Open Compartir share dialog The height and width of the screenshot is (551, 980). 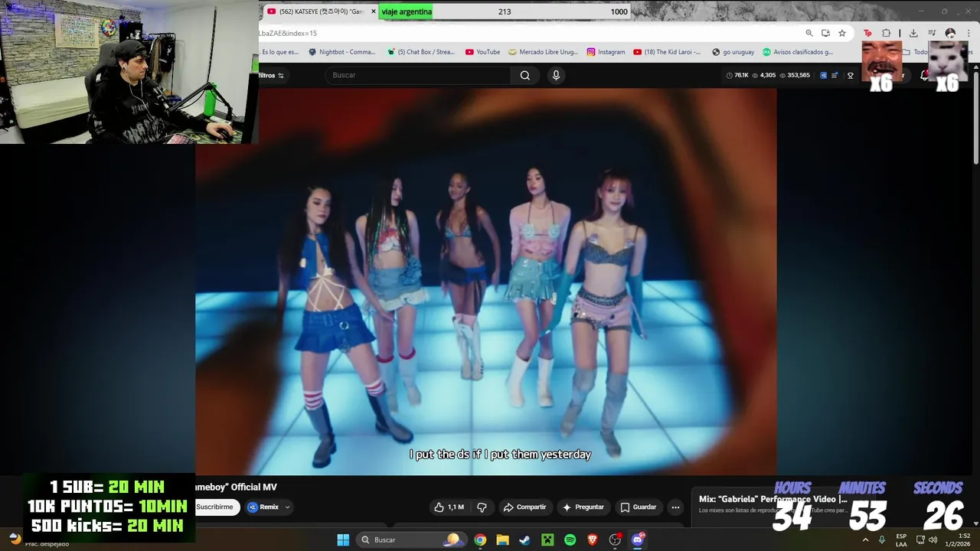tap(524, 507)
